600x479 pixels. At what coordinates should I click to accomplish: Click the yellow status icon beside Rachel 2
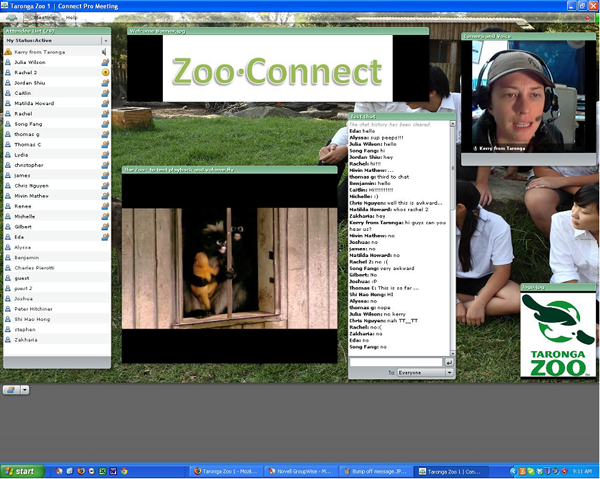coord(106,72)
